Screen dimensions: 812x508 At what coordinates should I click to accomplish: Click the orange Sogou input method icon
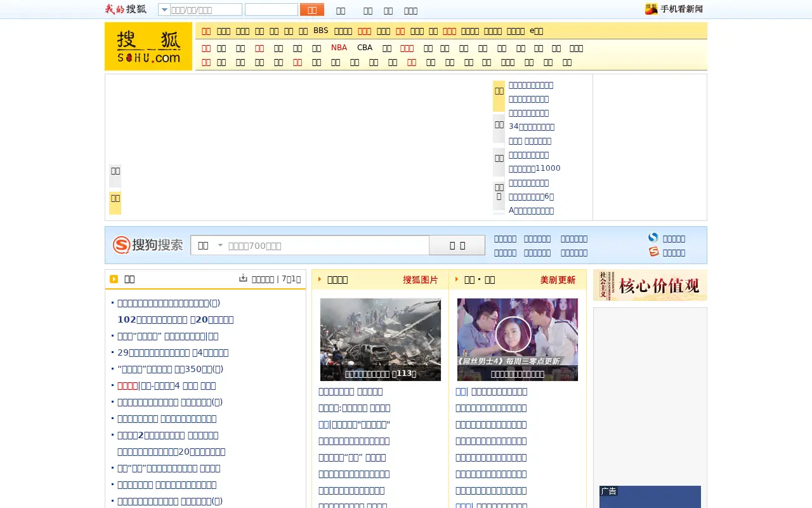[653, 251]
